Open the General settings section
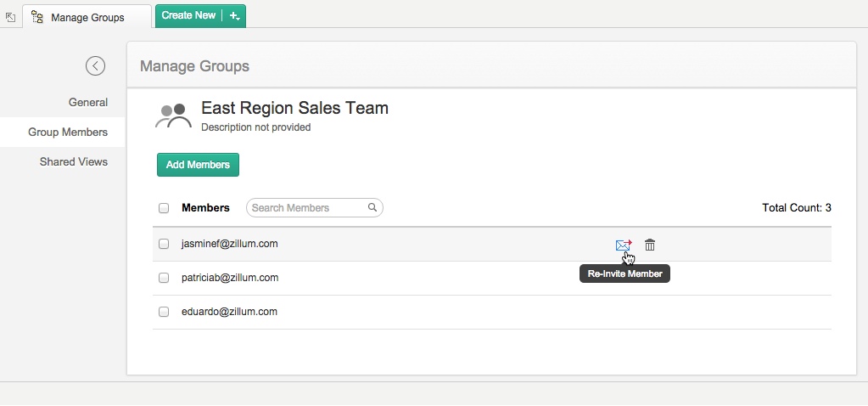The image size is (868, 406). [87, 103]
